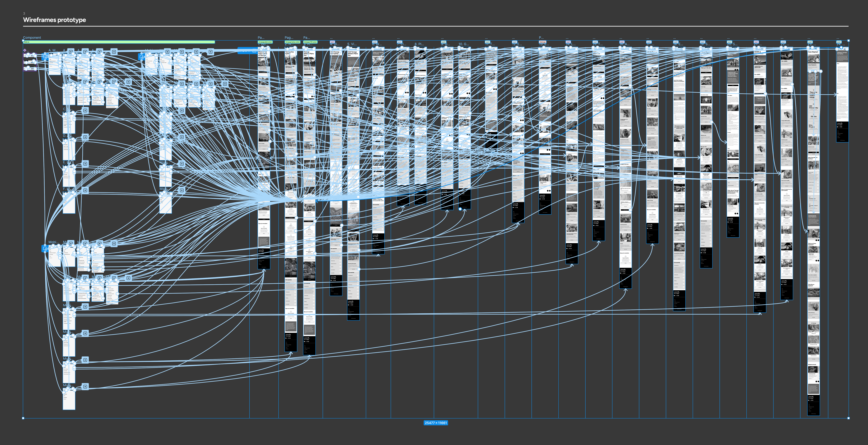Click the 'Homepage global content' green tag

(265, 42)
